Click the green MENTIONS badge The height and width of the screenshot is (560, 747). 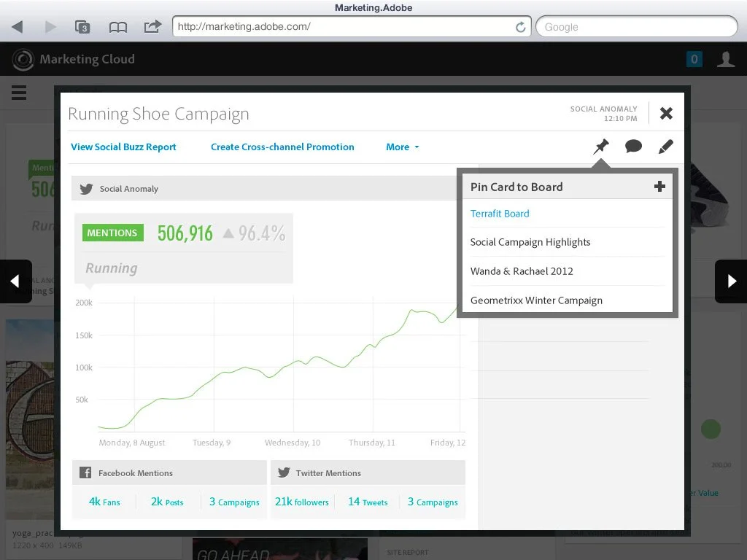tap(113, 233)
